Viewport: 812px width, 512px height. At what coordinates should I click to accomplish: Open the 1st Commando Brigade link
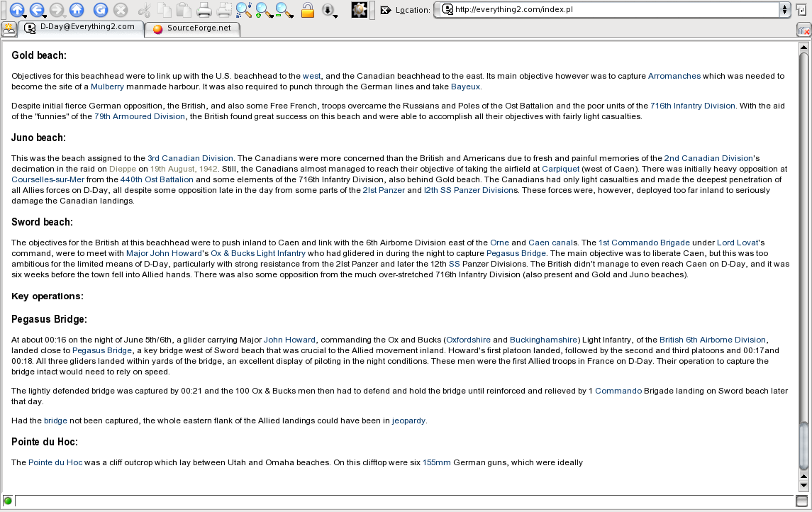click(644, 243)
